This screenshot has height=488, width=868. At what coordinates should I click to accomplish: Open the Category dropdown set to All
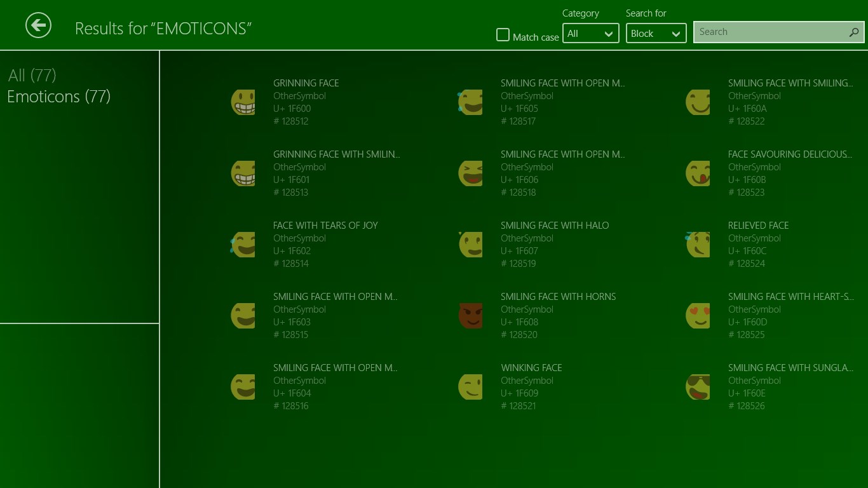[590, 34]
